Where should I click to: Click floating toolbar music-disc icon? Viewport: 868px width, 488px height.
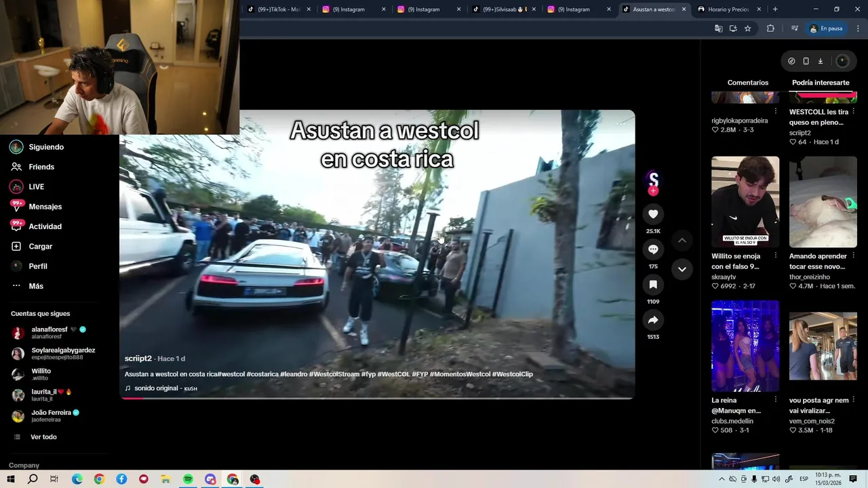[791, 61]
